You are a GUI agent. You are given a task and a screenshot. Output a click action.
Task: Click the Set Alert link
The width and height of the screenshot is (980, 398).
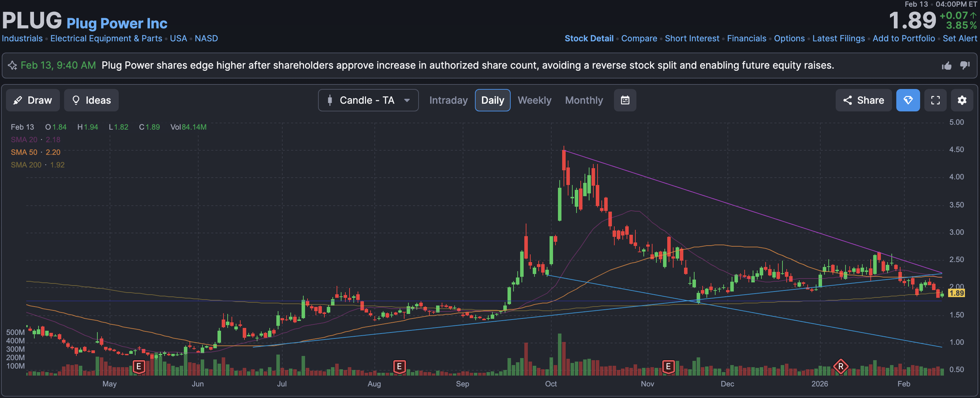pyautogui.click(x=959, y=39)
